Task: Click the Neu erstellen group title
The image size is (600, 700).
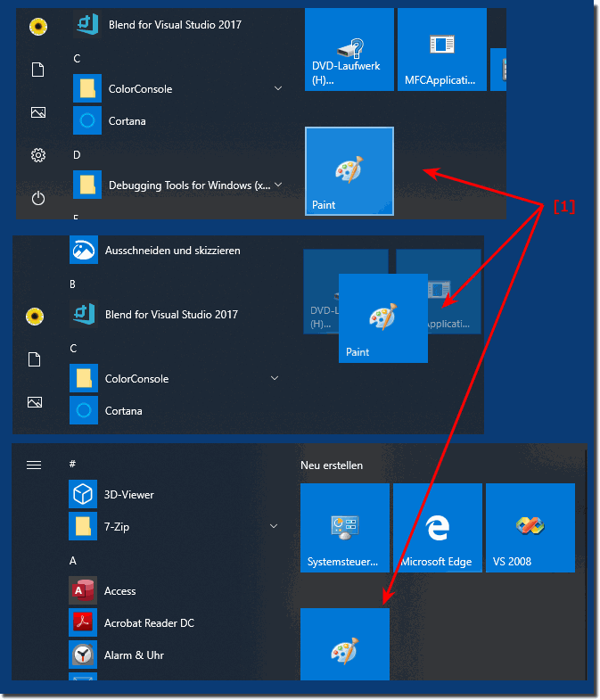Action: point(332,465)
